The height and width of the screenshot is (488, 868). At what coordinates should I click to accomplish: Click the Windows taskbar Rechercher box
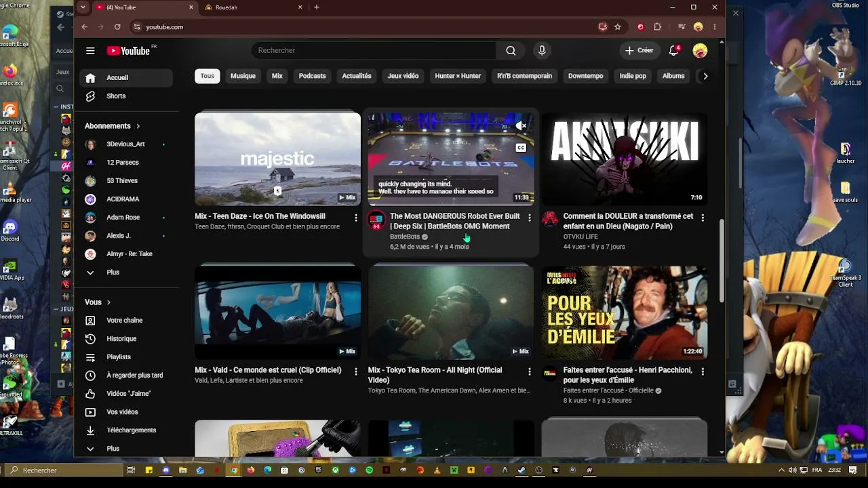coord(65,470)
